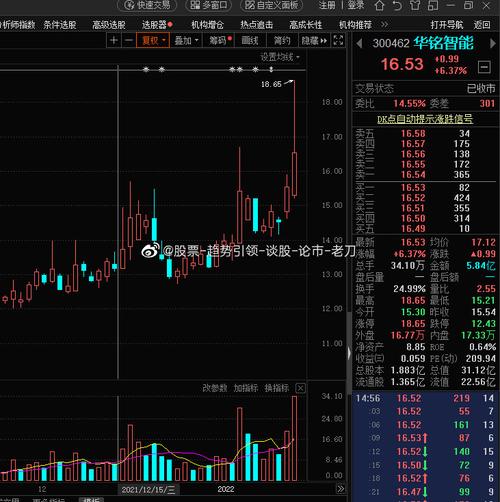500x502 pixels.
Task: Open the skin shirt icon in title bar
Action: (415, 6)
